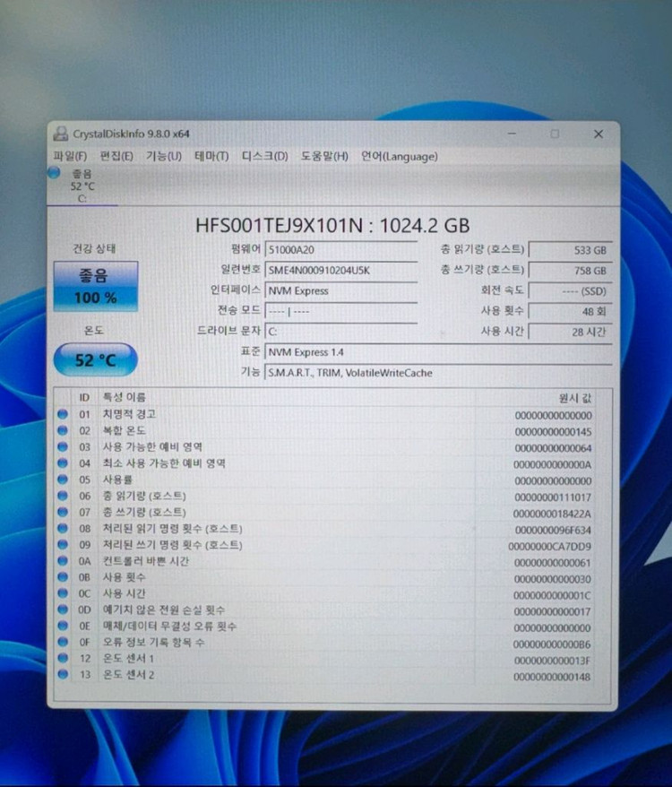This screenshot has height=787, width=672.
Task: Open the 기능(U) menu
Action: [x=164, y=156]
